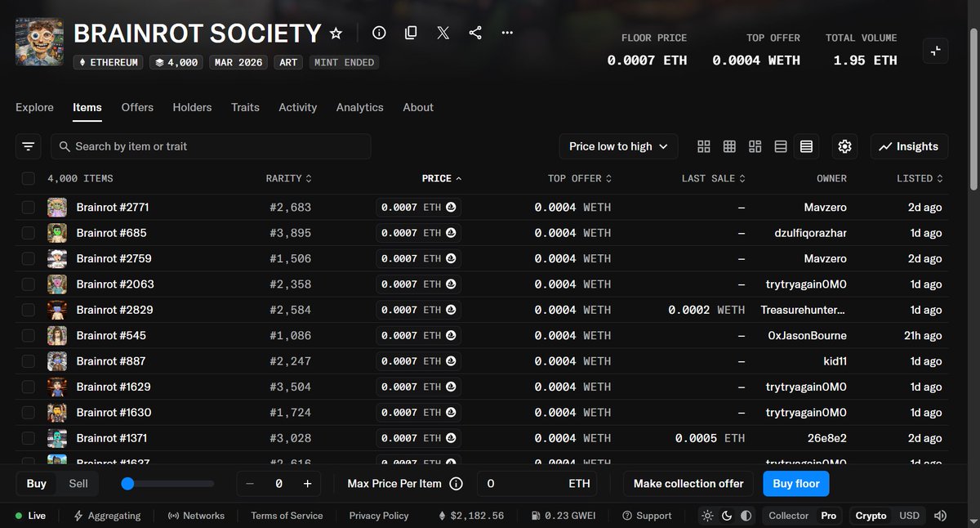Select the detailed list view icon
This screenshot has width=980, height=528.
806,146
